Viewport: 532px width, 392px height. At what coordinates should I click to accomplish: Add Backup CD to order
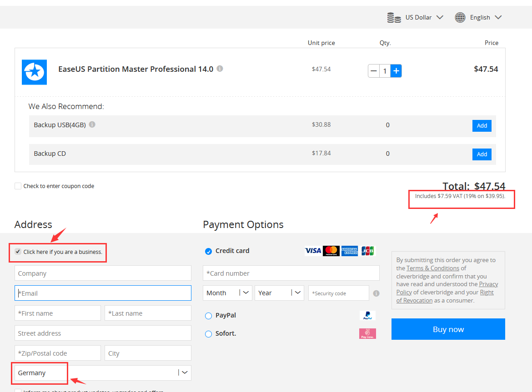482,154
